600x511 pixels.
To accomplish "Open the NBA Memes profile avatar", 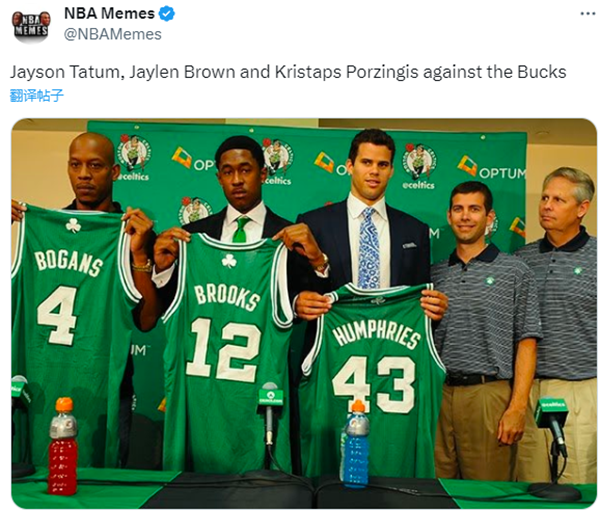I will coord(31,25).
